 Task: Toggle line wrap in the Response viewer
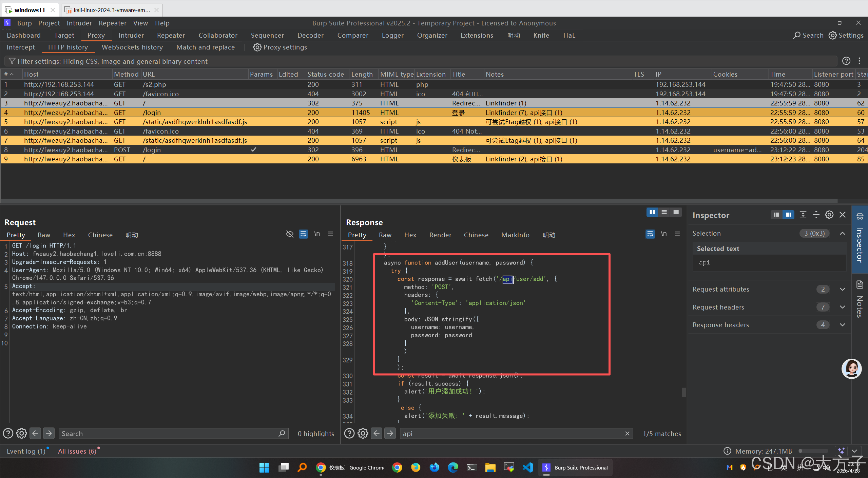coord(650,234)
